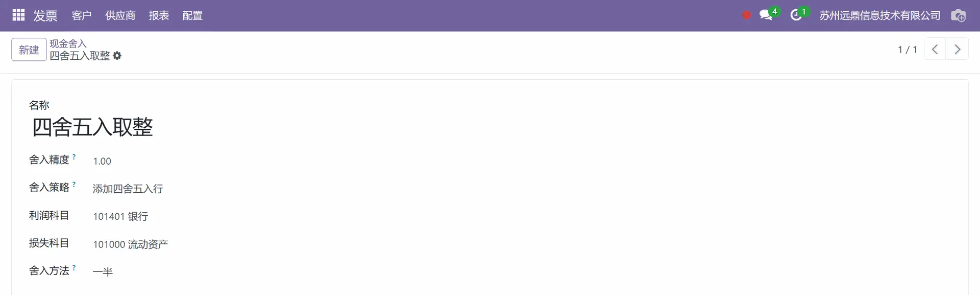Show help tooltip for 舍入策略

click(74, 185)
